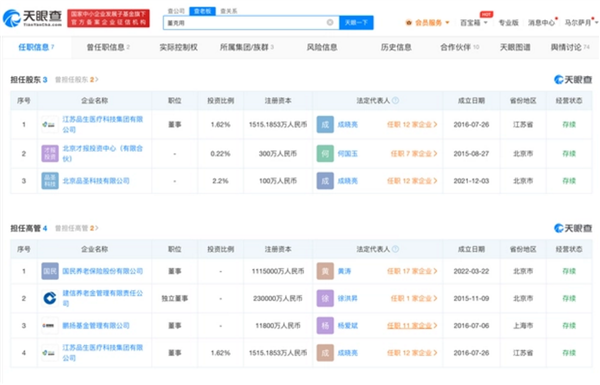The height and width of the screenshot is (385, 600).
Task: Click the 黄 avatar badge for 黄涛
Action: pos(325,271)
